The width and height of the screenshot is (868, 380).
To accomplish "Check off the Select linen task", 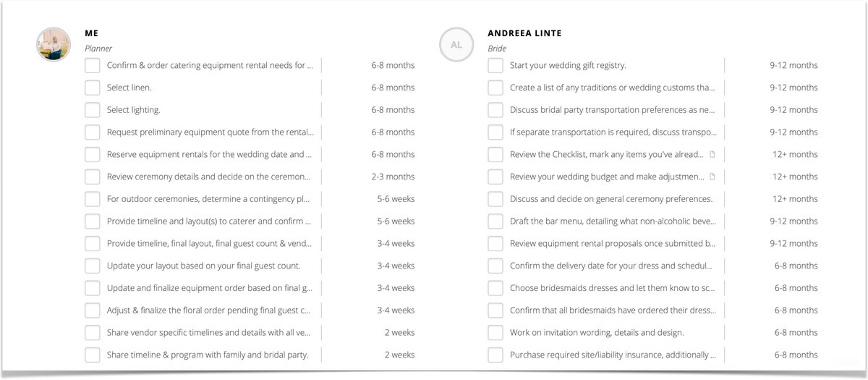I will point(92,88).
